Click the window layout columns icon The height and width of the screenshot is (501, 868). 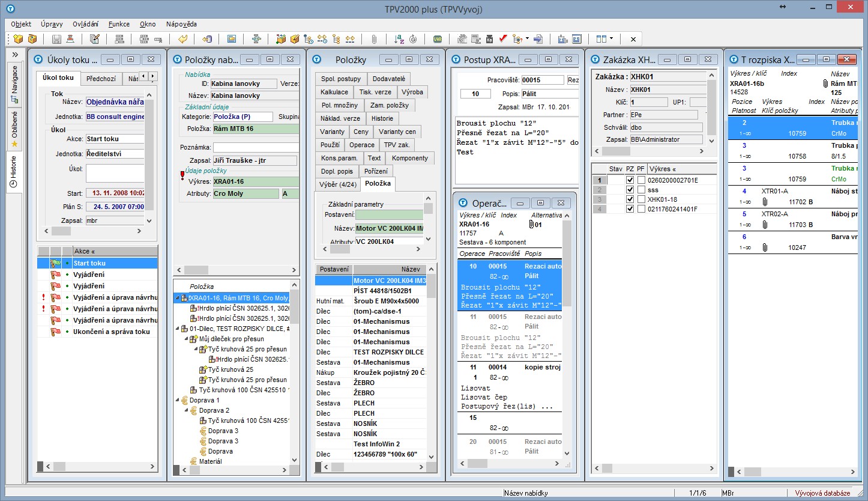tap(601, 39)
